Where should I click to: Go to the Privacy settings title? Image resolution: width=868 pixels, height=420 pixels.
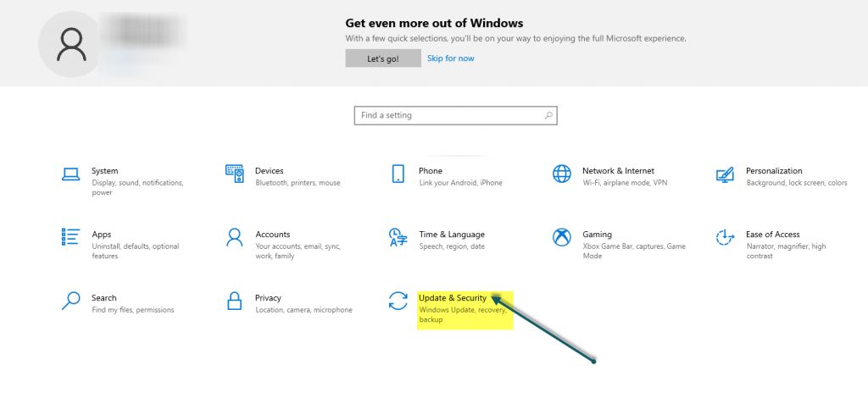point(268,298)
